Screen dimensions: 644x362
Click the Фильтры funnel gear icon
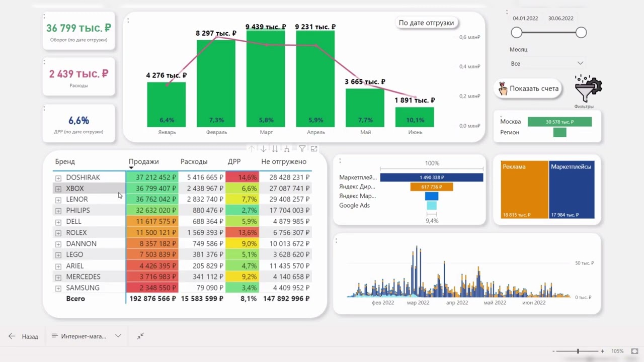(588, 88)
